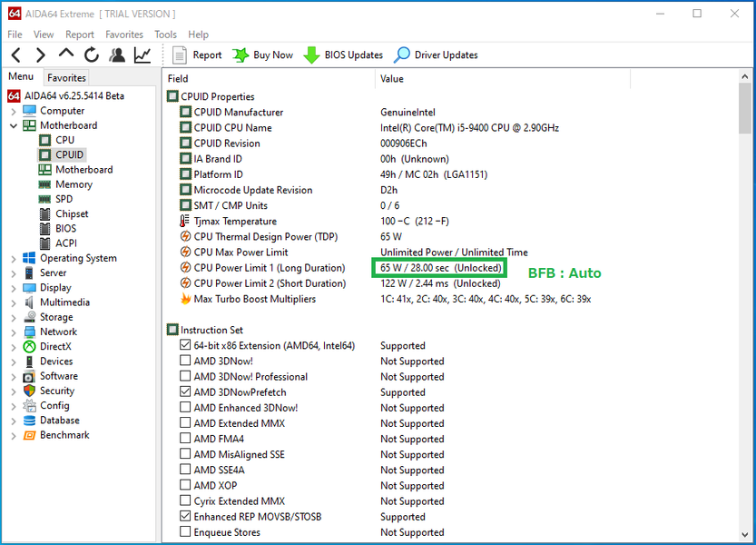Viewport: 756px width, 545px height.
Task: Select the Security shield icon
Action: point(29,391)
